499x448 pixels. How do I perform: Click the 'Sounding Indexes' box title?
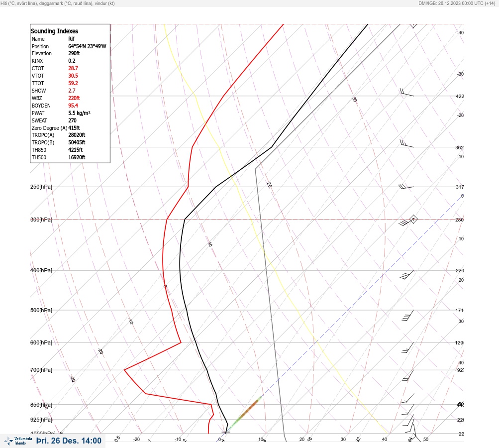tap(54, 31)
